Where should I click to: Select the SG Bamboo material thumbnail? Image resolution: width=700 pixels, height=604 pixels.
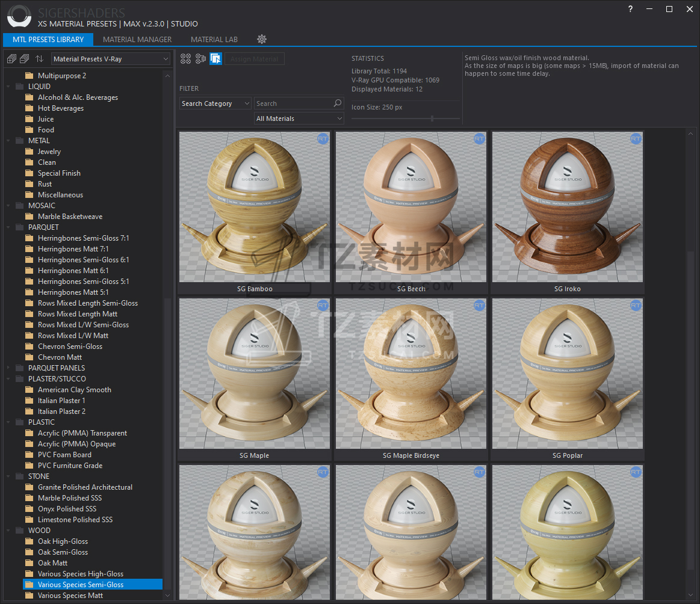click(x=255, y=207)
